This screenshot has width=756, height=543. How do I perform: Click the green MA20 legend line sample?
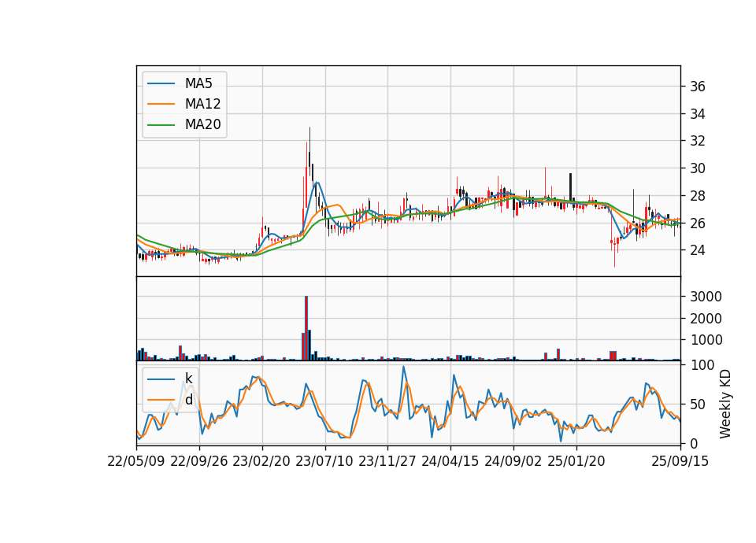[161, 125]
